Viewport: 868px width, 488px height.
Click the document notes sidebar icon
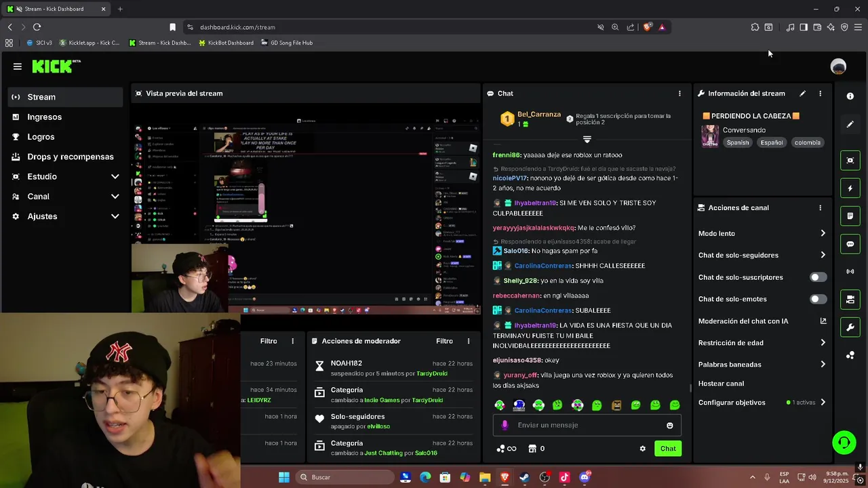point(850,216)
